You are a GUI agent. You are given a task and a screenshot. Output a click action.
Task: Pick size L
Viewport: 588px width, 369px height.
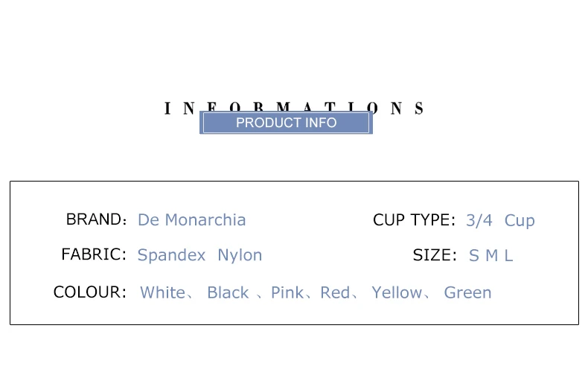coord(508,256)
